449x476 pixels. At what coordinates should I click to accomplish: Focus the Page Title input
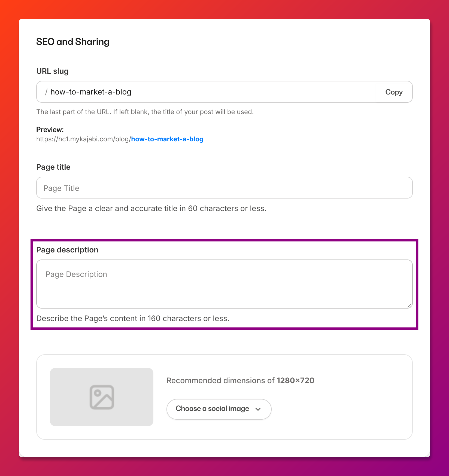225,188
